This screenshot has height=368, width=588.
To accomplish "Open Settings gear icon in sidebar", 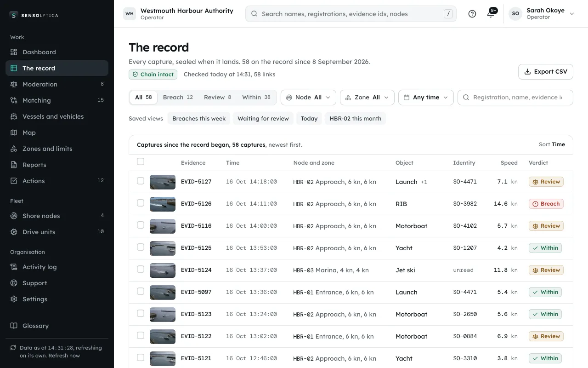I will pyautogui.click(x=14, y=299).
